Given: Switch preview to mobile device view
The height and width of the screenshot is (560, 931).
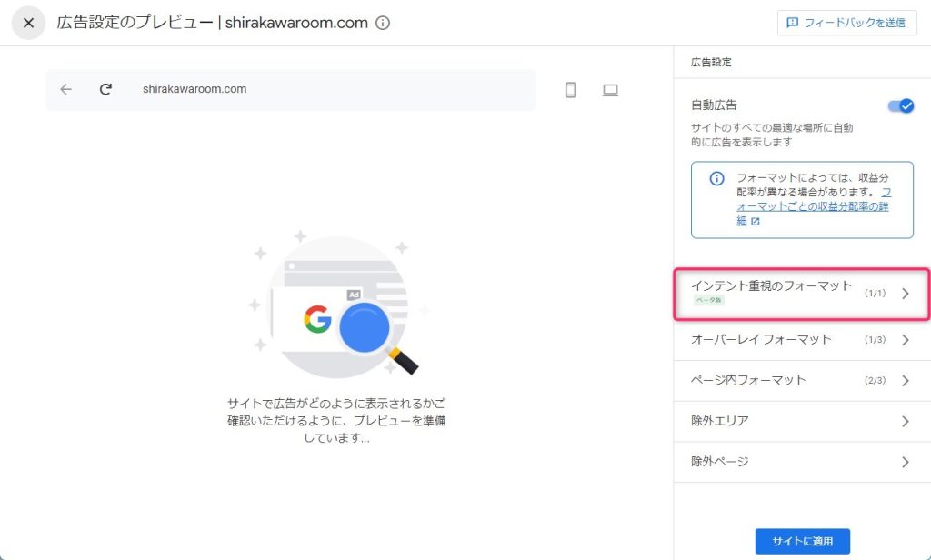Looking at the screenshot, I should click(x=571, y=90).
